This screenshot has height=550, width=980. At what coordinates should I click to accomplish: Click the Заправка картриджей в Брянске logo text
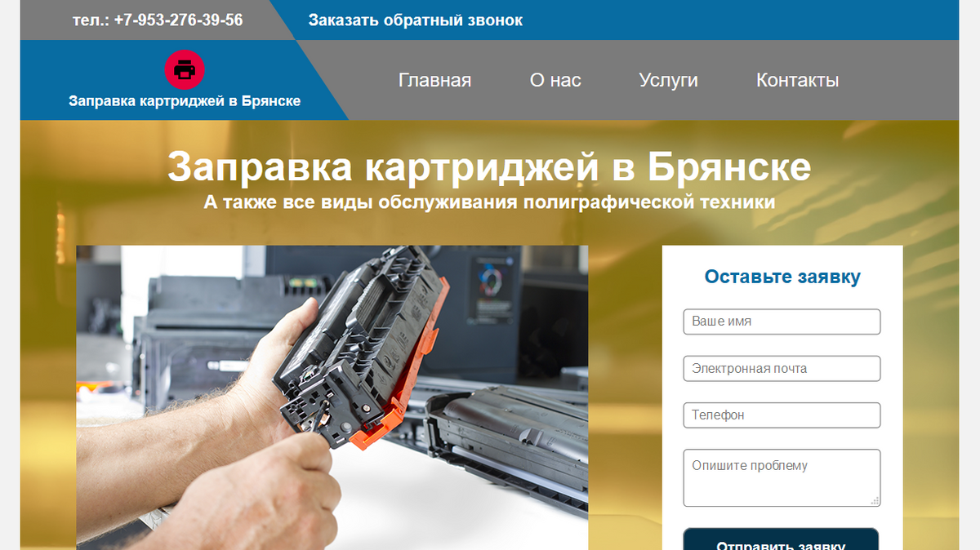(x=185, y=101)
